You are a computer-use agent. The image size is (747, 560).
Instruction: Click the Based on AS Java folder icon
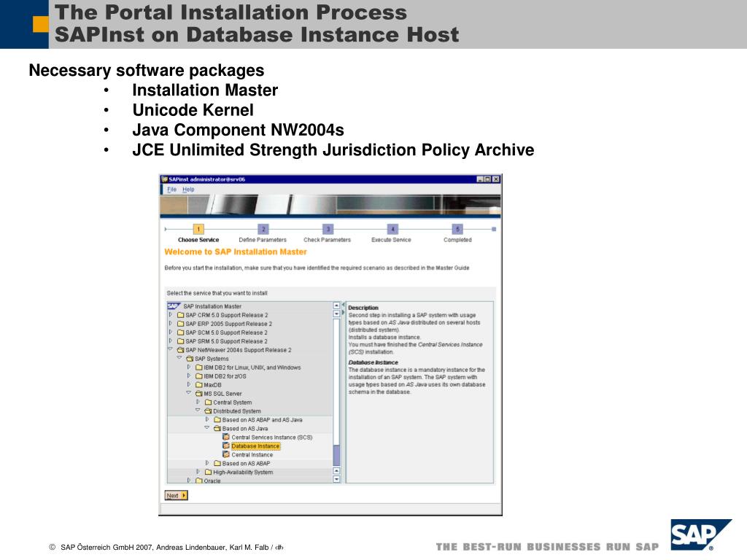point(217,429)
